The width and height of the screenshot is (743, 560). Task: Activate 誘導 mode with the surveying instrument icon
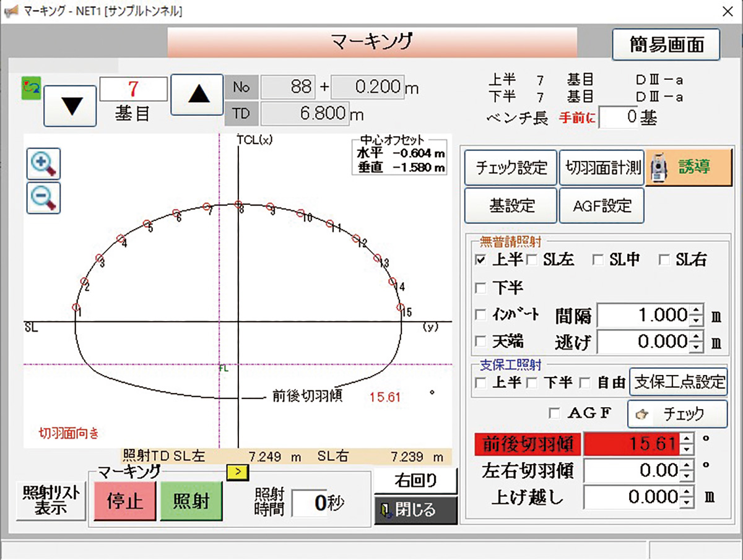(x=689, y=167)
